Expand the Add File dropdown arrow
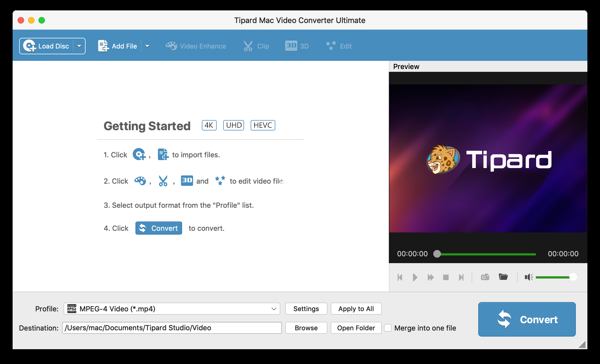The width and height of the screenshot is (600, 364). (x=147, y=46)
